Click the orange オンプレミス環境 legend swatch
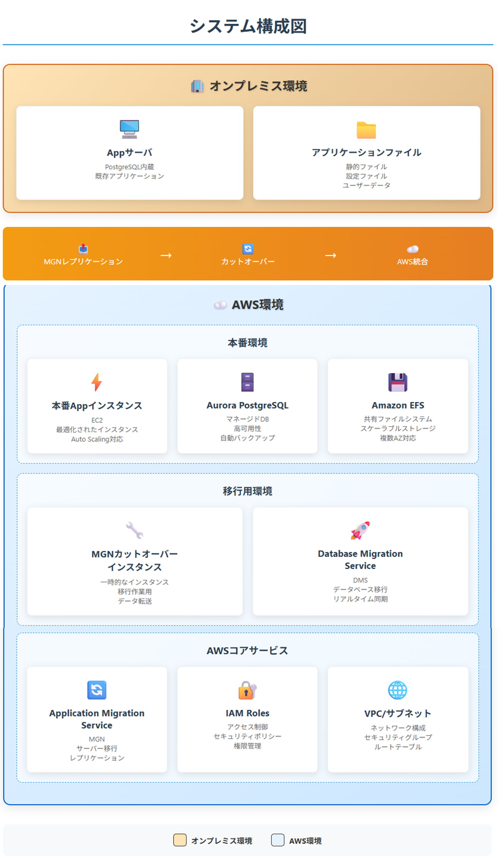Image resolution: width=504 pixels, height=860 pixels. click(x=180, y=840)
